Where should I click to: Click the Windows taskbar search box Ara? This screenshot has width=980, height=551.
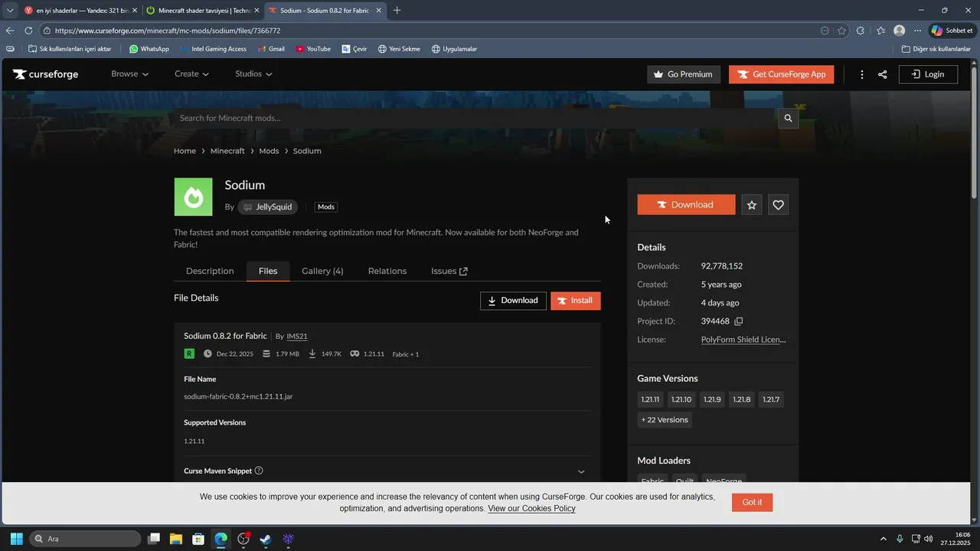pyautogui.click(x=85, y=539)
